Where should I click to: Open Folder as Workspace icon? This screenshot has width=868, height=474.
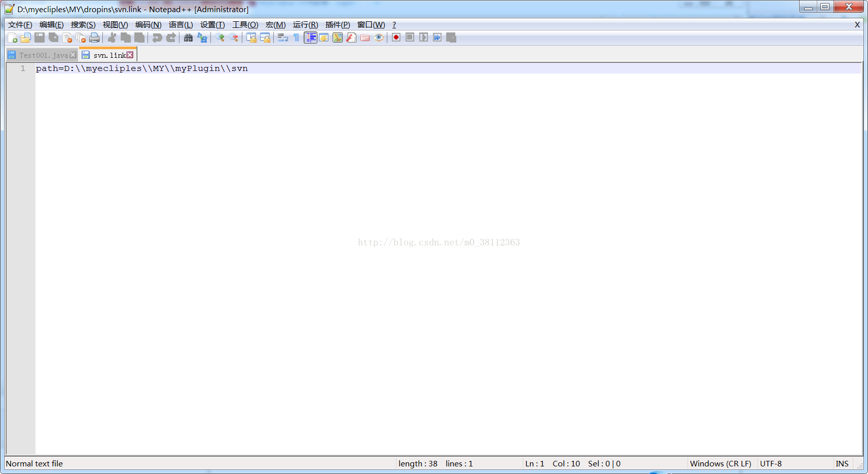tap(365, 38)
